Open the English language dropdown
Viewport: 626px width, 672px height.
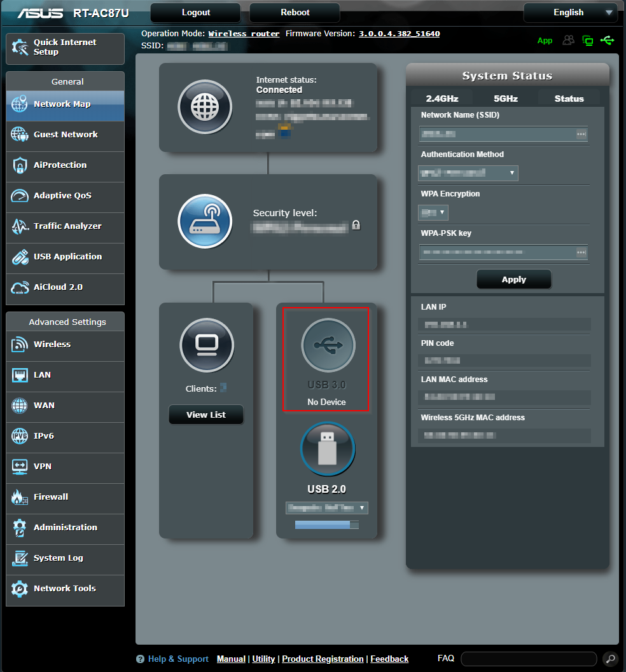[570, 13]
